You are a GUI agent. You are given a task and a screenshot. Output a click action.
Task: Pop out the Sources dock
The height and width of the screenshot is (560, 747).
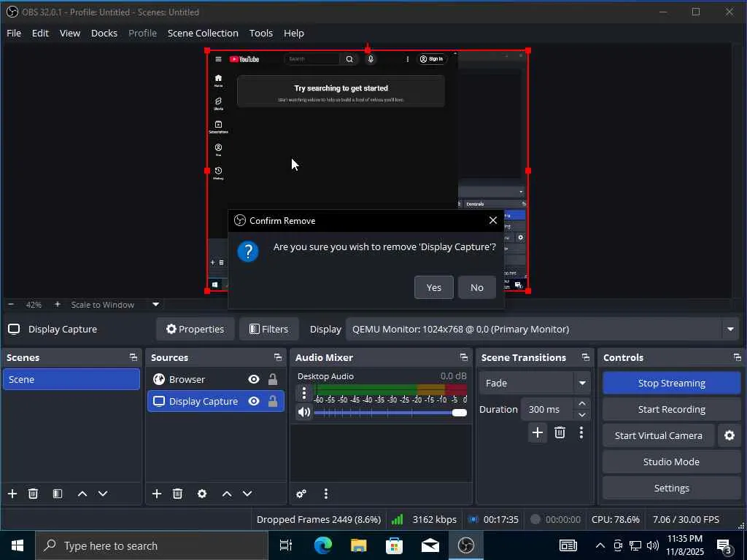(x=278, y=357)
